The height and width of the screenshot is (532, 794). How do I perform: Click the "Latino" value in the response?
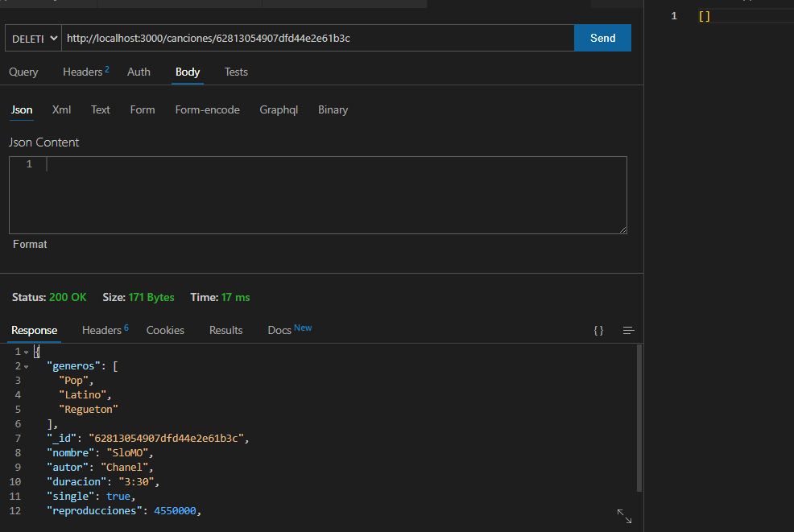point(82,395)
